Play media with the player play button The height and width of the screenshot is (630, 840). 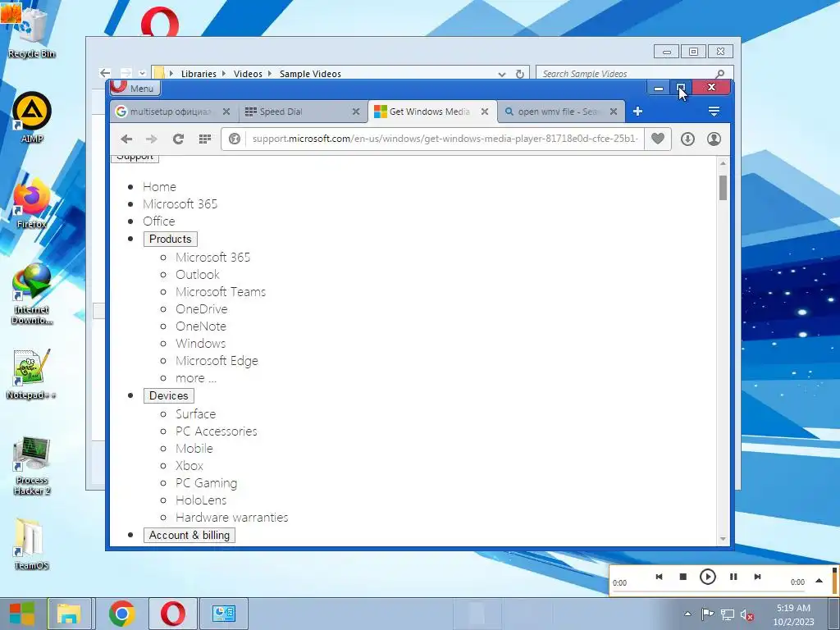pyautogui.click(x=708, y=577)
